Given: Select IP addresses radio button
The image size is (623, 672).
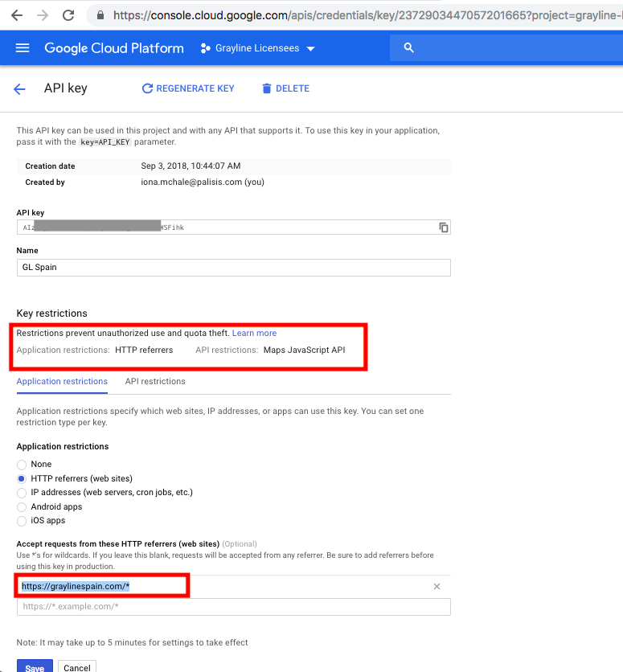Looking at the screenshot, I should tap(22, 493).
